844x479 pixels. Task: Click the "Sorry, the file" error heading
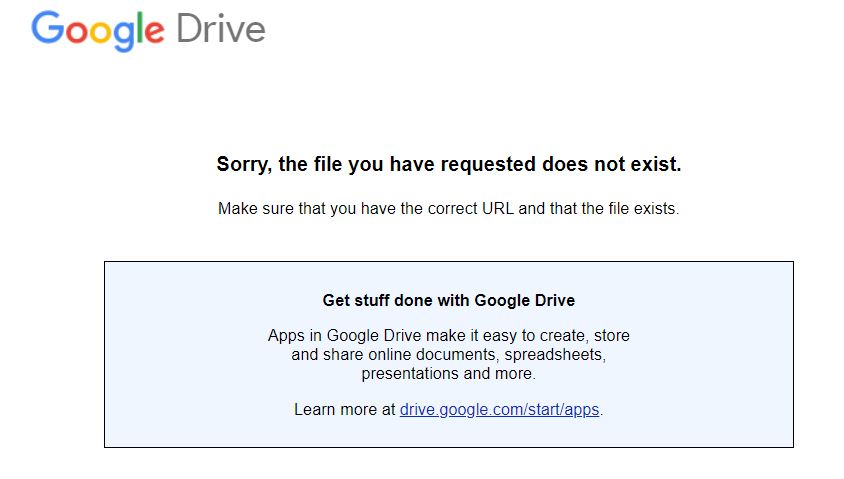(x=448, y=164)
